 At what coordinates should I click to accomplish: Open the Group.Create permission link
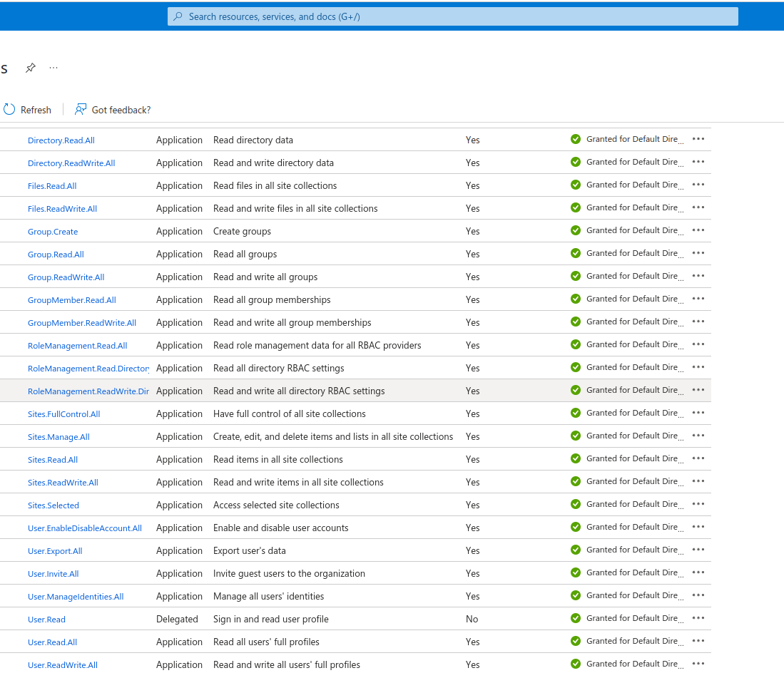click(x=53, y=232)
